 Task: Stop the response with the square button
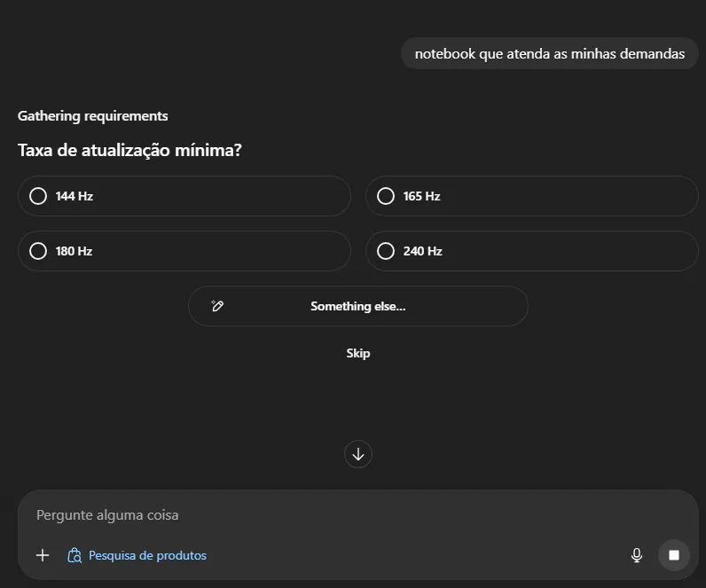674,555
